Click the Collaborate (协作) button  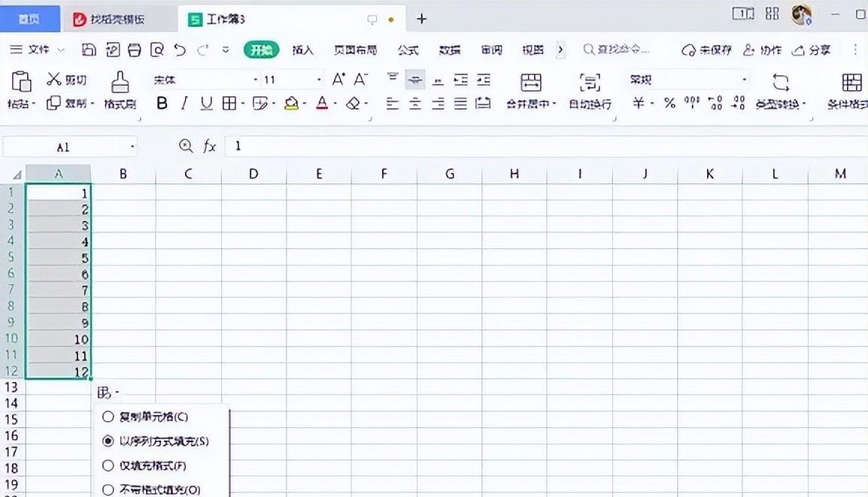762,50
